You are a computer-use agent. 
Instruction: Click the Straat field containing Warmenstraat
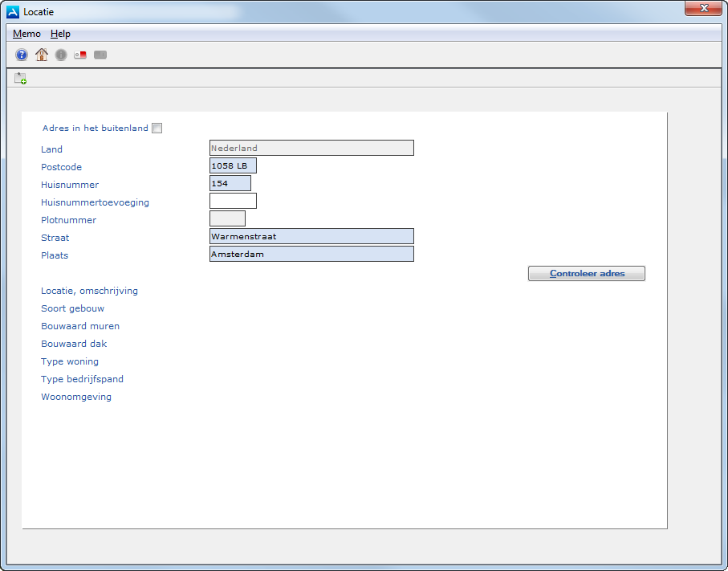(311, 236)
